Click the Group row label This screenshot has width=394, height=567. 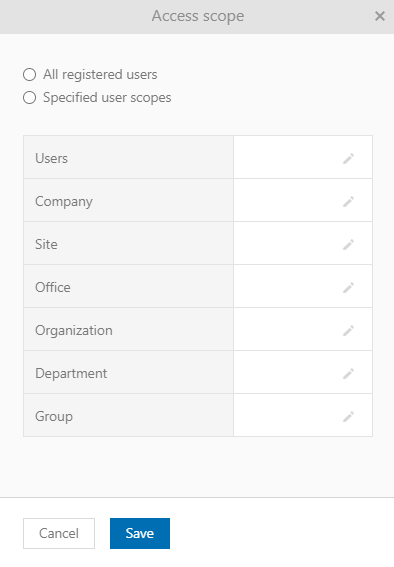(x=54, y=416)
